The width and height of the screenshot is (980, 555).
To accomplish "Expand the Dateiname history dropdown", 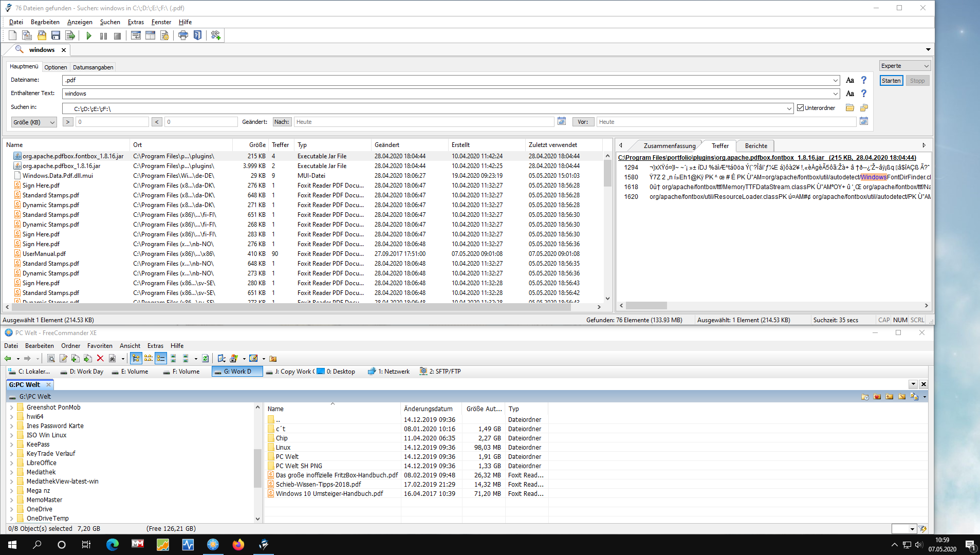I will (836, 81).
